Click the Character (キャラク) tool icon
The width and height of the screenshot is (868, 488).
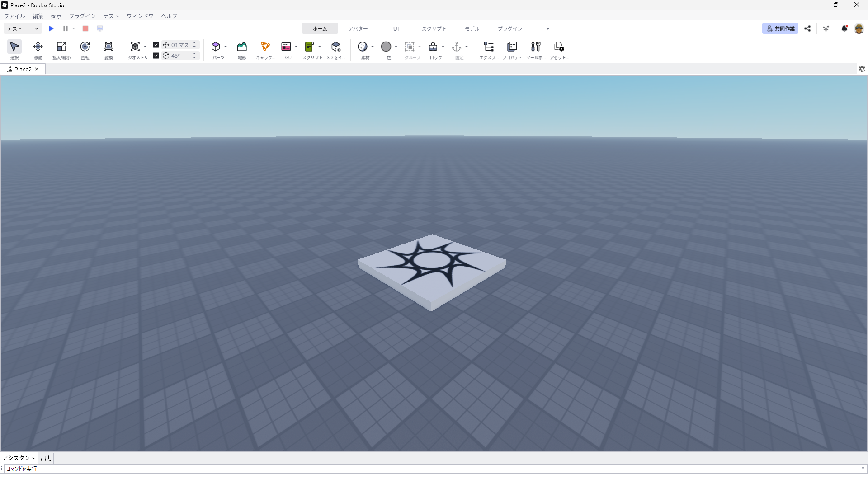click(x=265, y=47)
